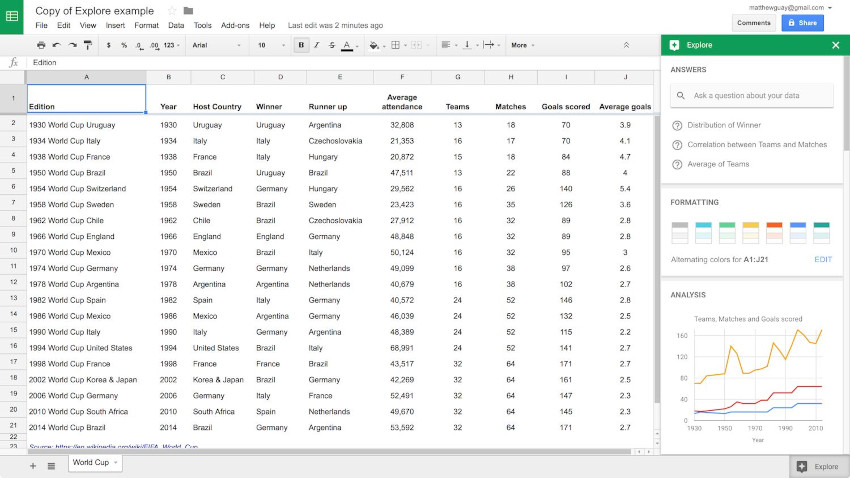
Task: Click the Average of Teams suggestion
Action: tap(718, 164)
